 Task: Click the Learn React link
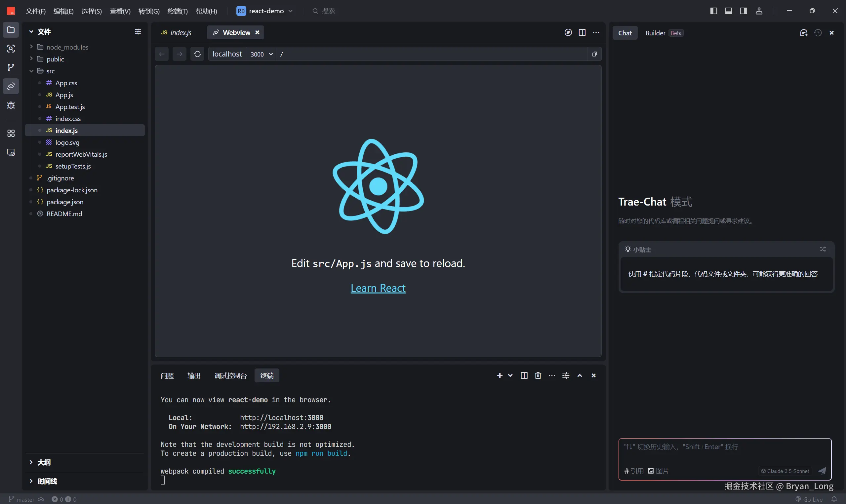click(378, 288)
